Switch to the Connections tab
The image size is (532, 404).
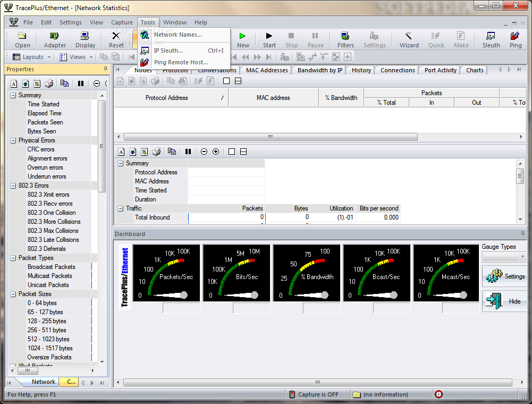[398, 70]
